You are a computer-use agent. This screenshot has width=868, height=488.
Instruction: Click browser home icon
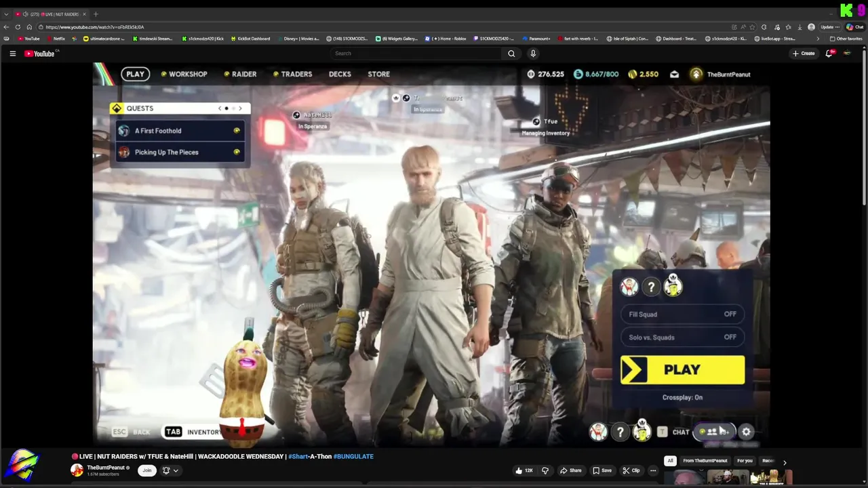tap(29, 27)
